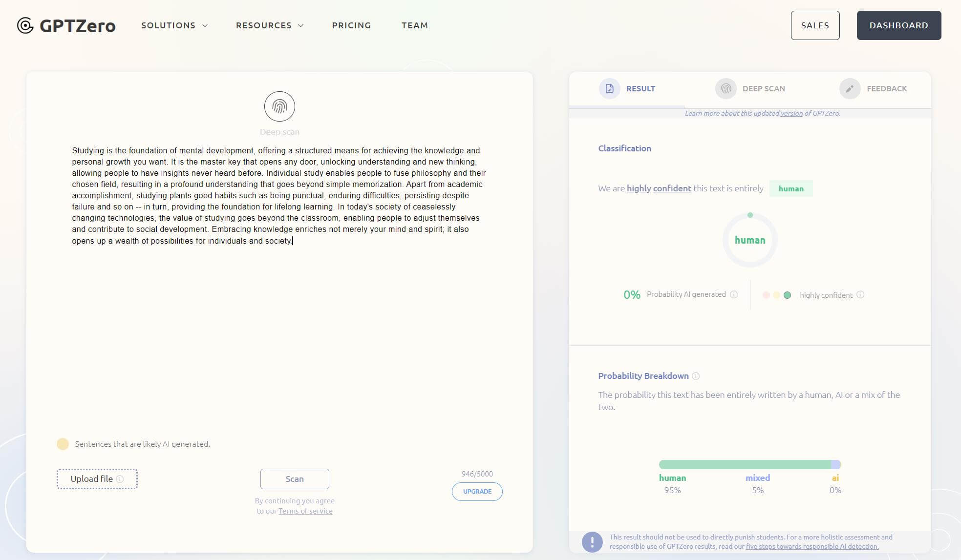Click the green confidence indicator dot
961x560 pixels.
[x=787, y=295]
